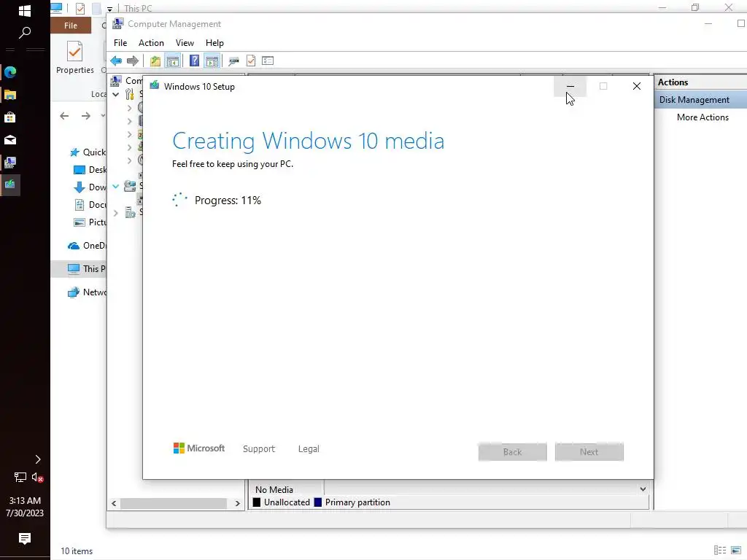Open the Action Center notifications icon

25,539
